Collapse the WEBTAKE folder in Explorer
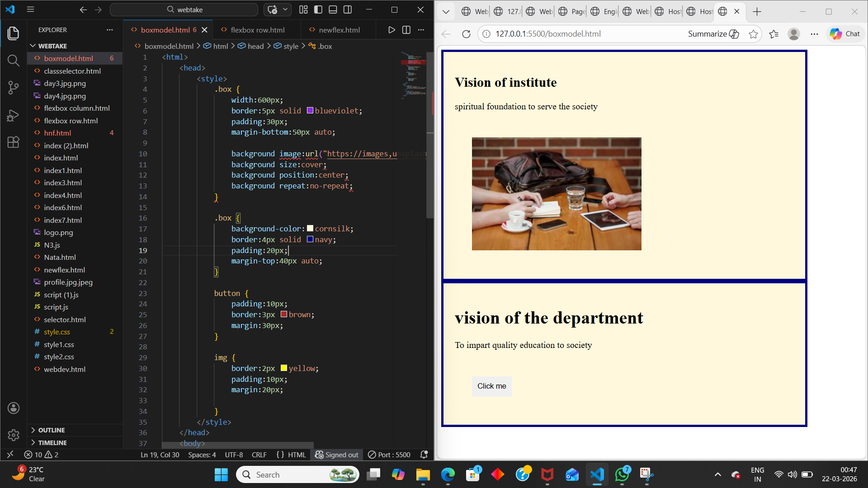868x488 pixels. [33, 46]
